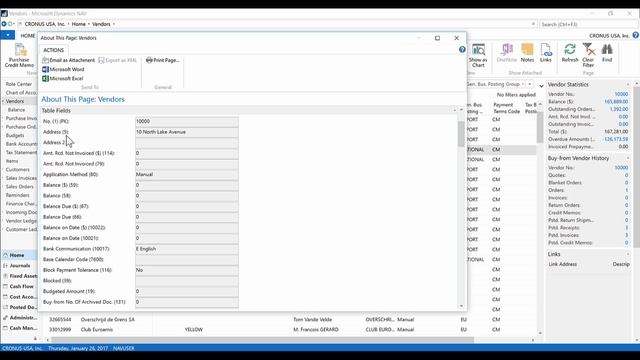Collapse the Links factbox

628,254
